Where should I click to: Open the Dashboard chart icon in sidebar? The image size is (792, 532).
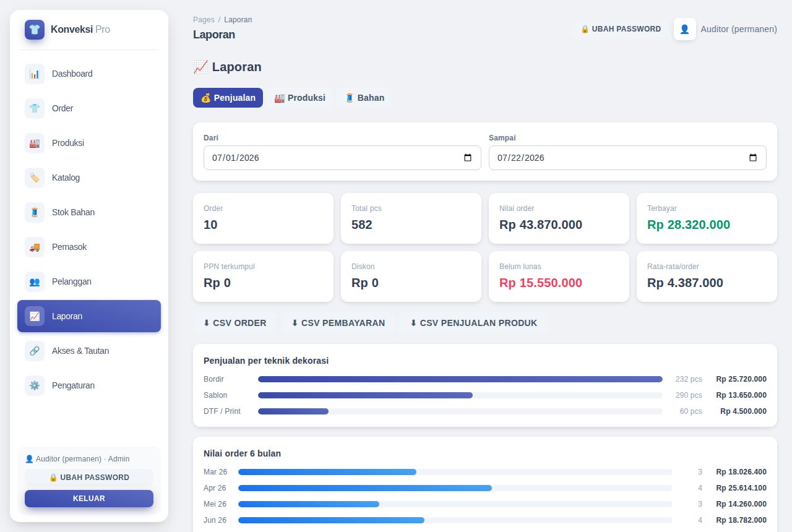(x=35, y=74)
